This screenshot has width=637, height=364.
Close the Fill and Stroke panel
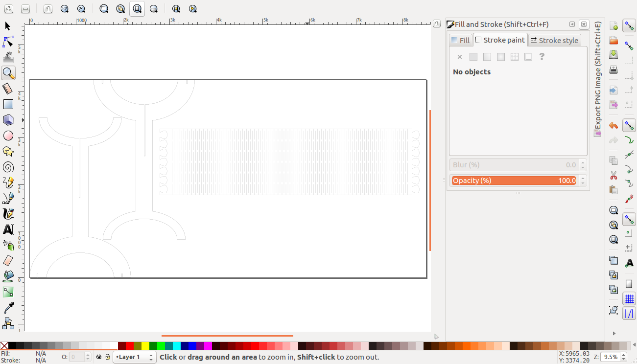tap(584, 24)
